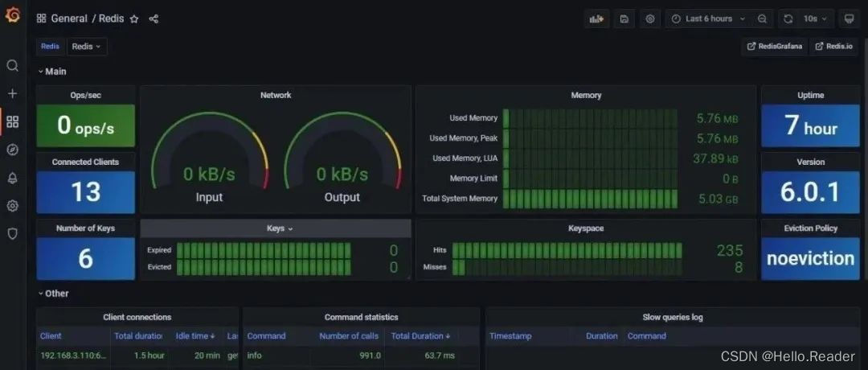Image resolution: width=868 pixels, height=370 pixels.
Task: Click the Create plus icon in sidebar
Action: 12,93
